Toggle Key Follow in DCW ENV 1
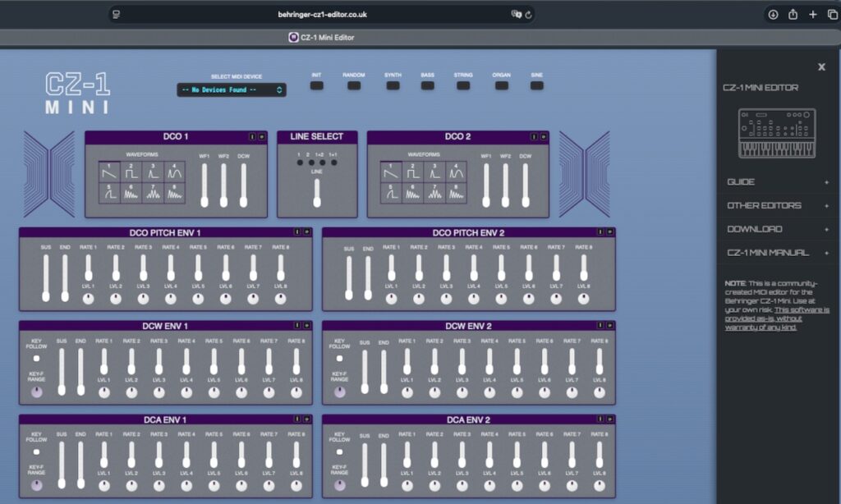The height and width of the screenshot is (504, 841). point(36,358)
